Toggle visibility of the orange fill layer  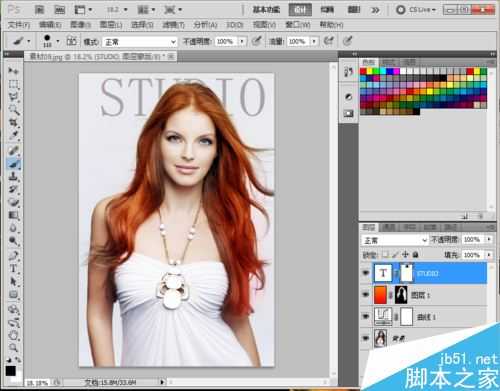[366, 295]
